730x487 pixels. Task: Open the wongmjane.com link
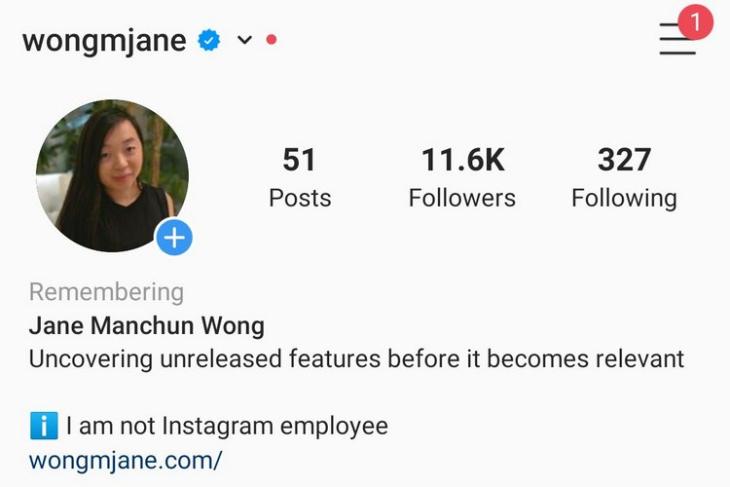125,461
